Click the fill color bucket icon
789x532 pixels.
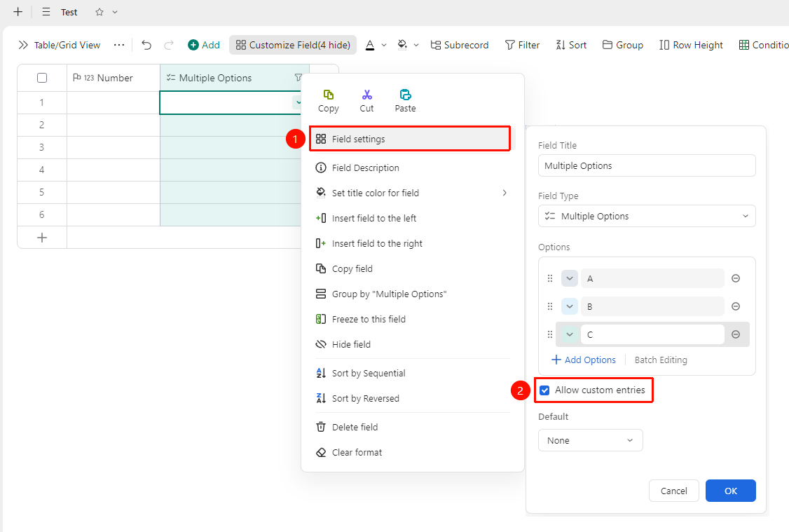(402, 45)
